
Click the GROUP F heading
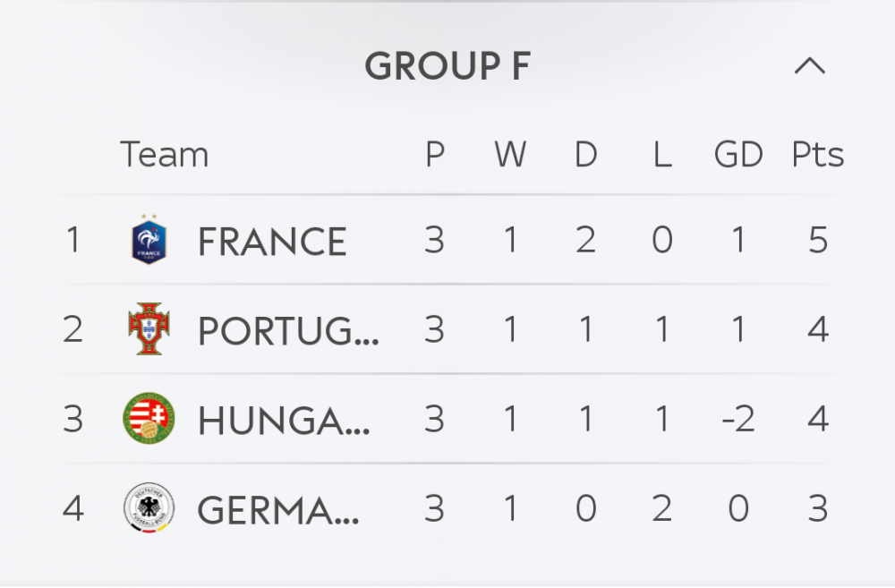pos(447,67)
